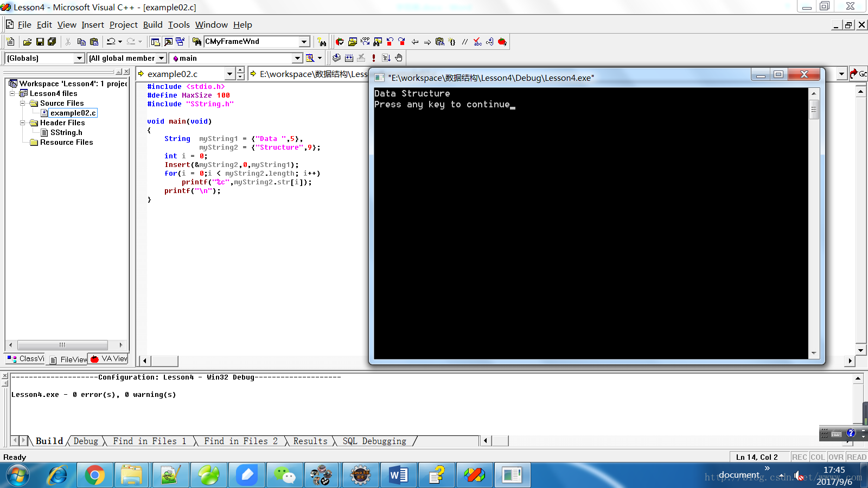Open the All global members dropdown

(162, 58)
